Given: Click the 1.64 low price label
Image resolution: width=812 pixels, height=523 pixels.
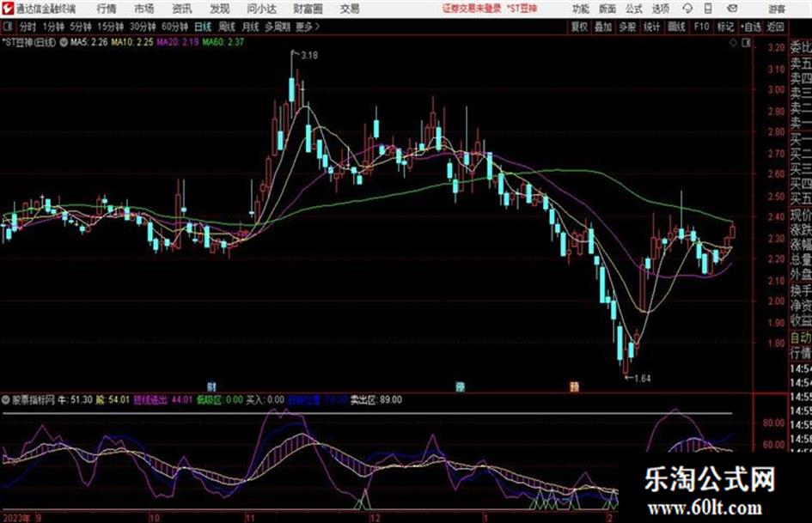Looking at the screenshot, I should click(642, 379).
